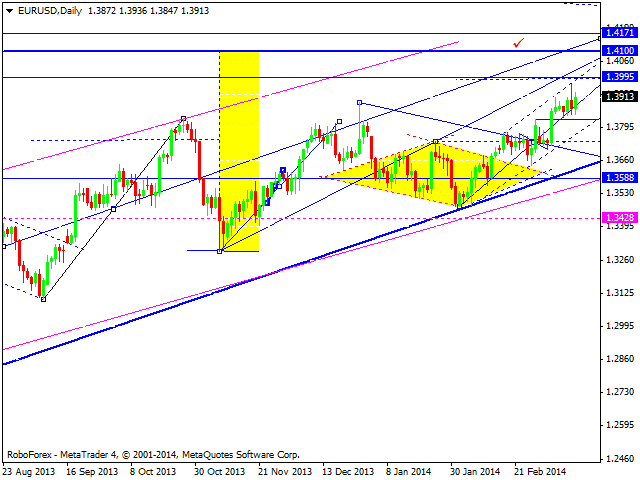Click the 1.2465 axis price label
Image resolution: width=640 pixels, height=480 pixels.
pyautogui.click(x=619, y=458)
